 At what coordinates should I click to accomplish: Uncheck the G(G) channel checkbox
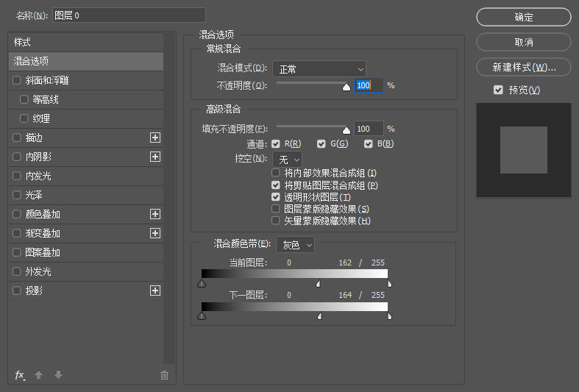322,143
